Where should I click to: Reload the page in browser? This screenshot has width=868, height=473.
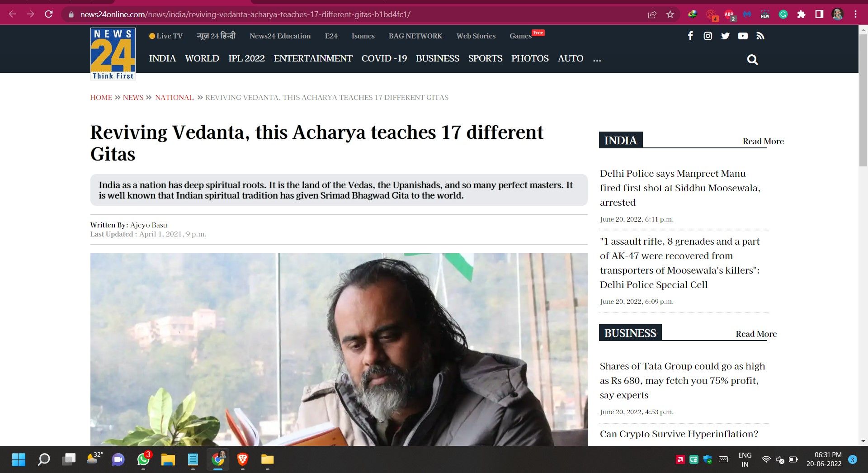[49, 14]
